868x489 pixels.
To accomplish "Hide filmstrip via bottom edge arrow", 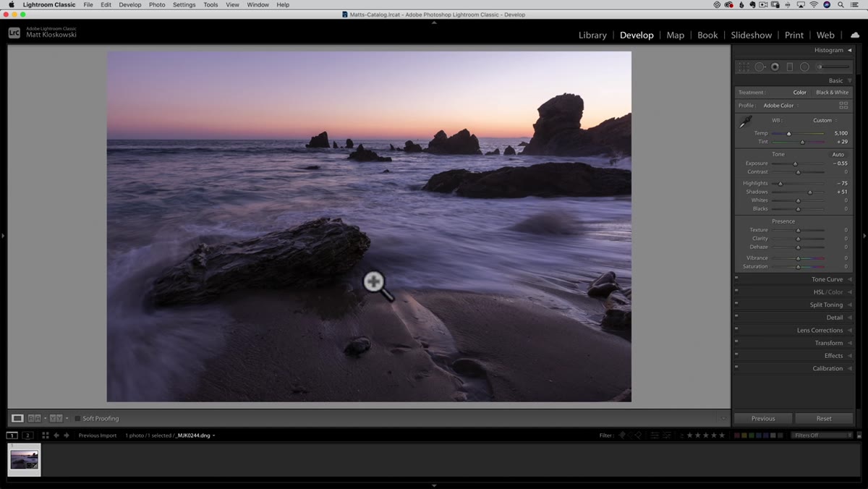I will [434, 485].
